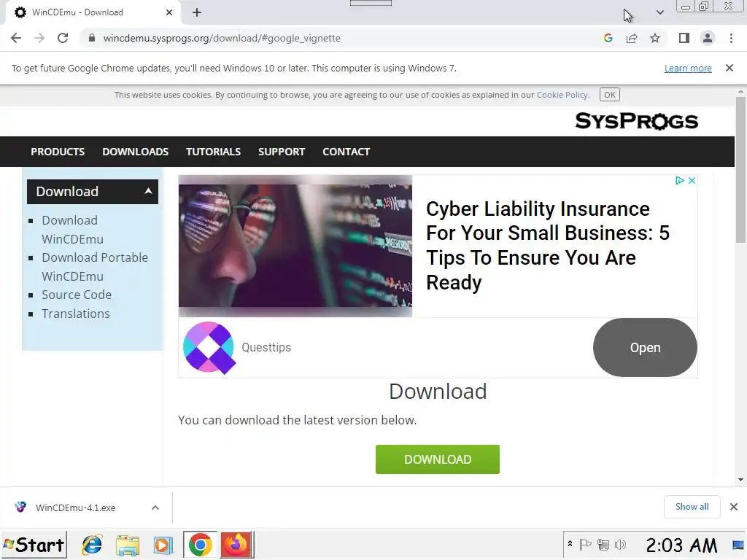Click the Google icon in the address bar
Screen dimensions: 747x560
click(608, 38)
